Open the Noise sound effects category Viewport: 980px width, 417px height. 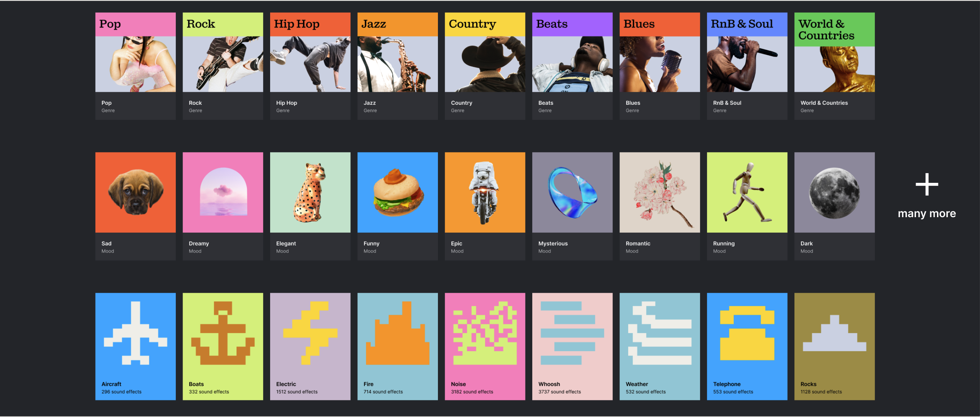[x=485, y=346]
